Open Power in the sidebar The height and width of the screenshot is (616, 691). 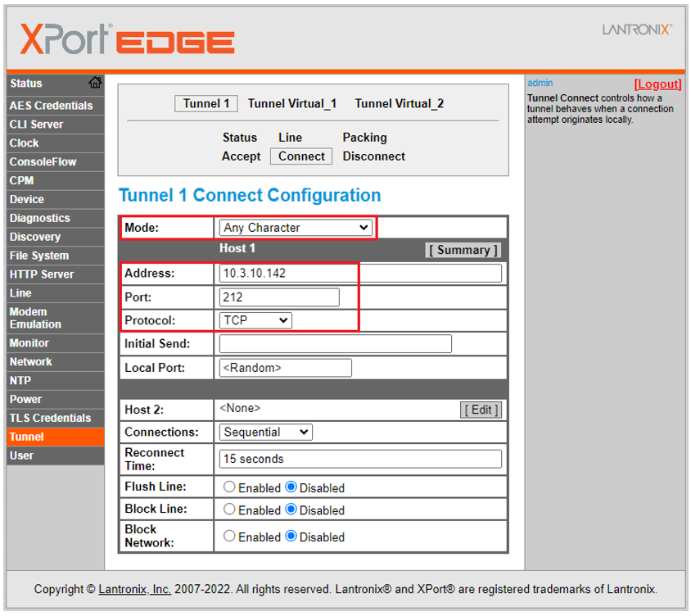(56, 400)
